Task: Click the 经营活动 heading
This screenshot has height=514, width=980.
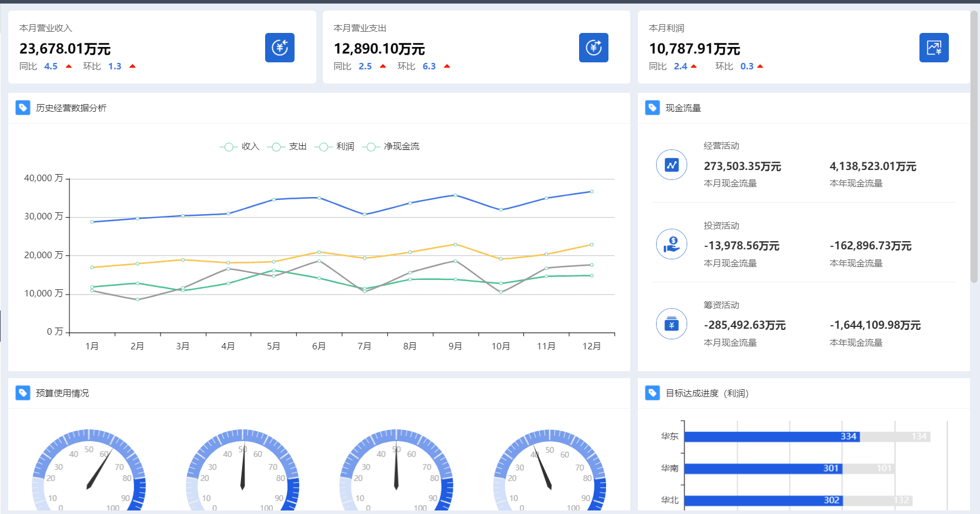Action: (721, 145)
